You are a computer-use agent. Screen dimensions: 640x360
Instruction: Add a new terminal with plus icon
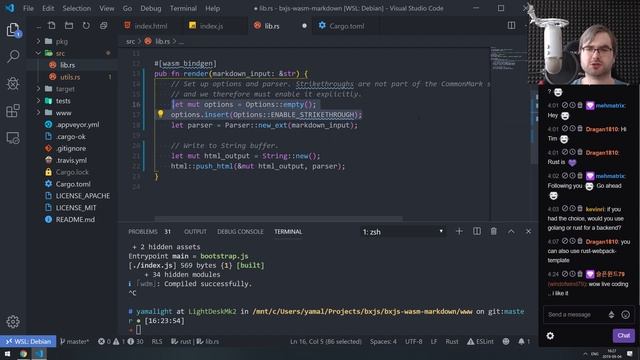tap(459, 231)
